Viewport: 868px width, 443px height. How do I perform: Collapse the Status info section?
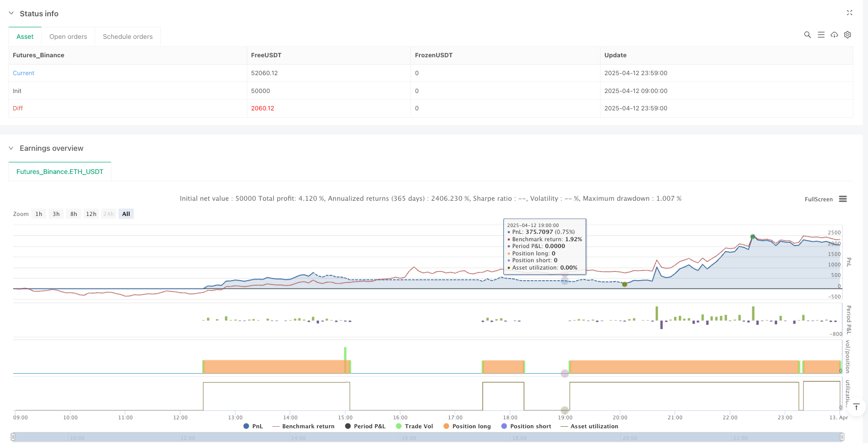[12, 13]
